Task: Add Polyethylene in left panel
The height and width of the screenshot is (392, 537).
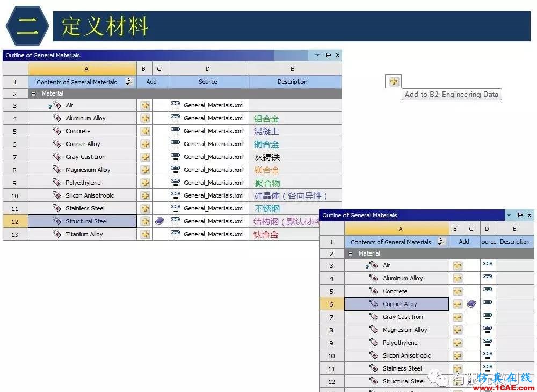Action: pos(145,183)
